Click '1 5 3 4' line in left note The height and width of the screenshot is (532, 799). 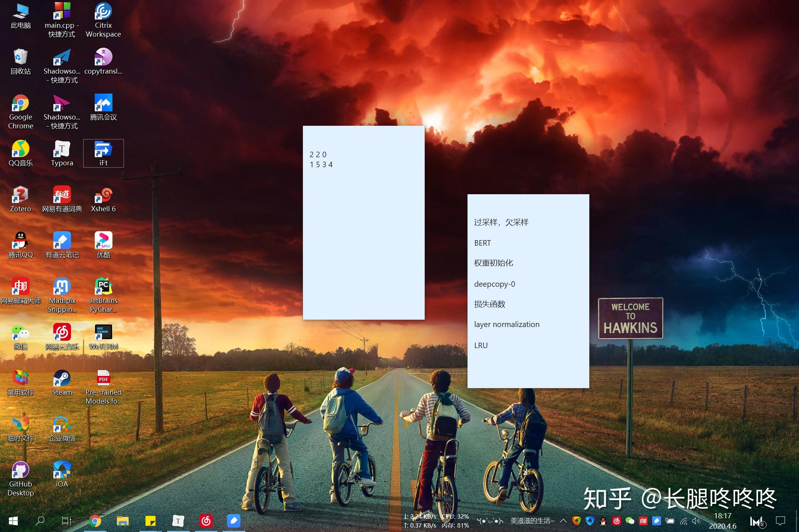pyautogui.click(x=321, y=164)
